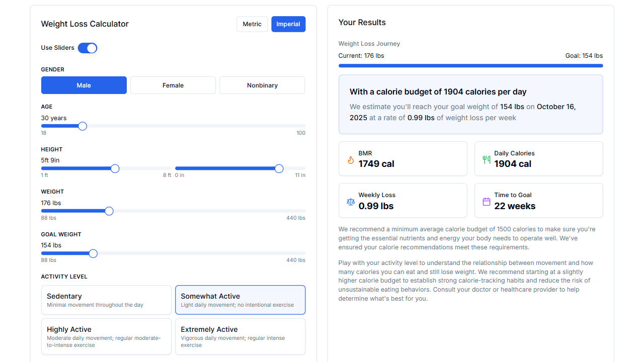Click the BMR 1749 cal value
This screenshot has height=362, width=644.
(376, 164)
